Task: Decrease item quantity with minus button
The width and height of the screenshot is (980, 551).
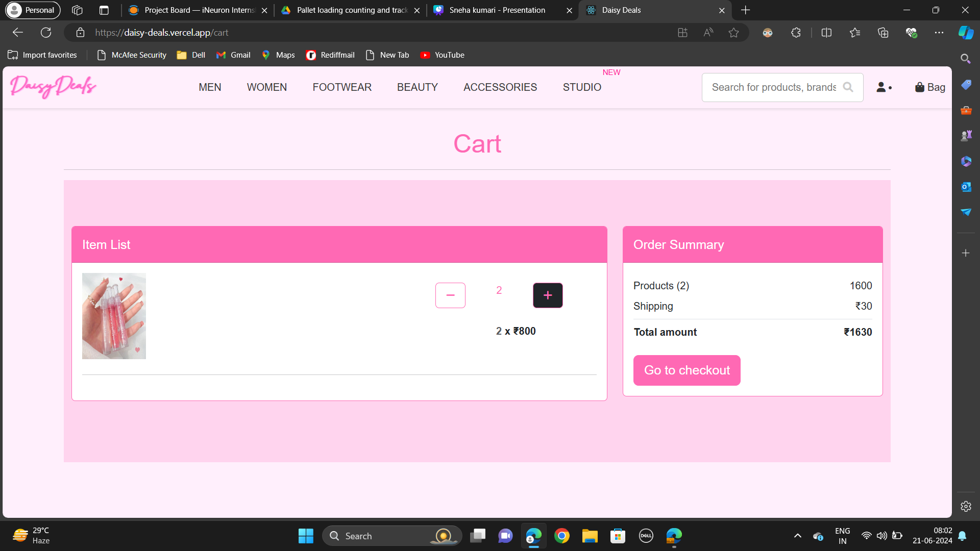Action: tap(450, 295)
